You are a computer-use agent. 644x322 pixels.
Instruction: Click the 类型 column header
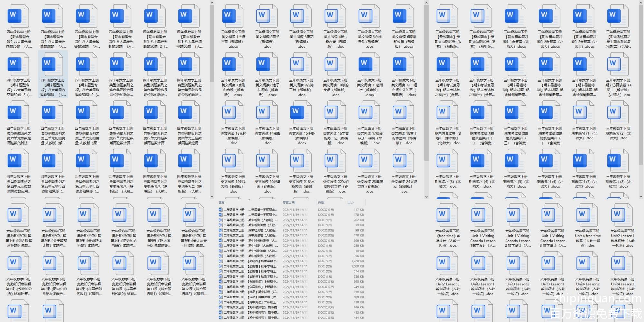coord(321,203)
